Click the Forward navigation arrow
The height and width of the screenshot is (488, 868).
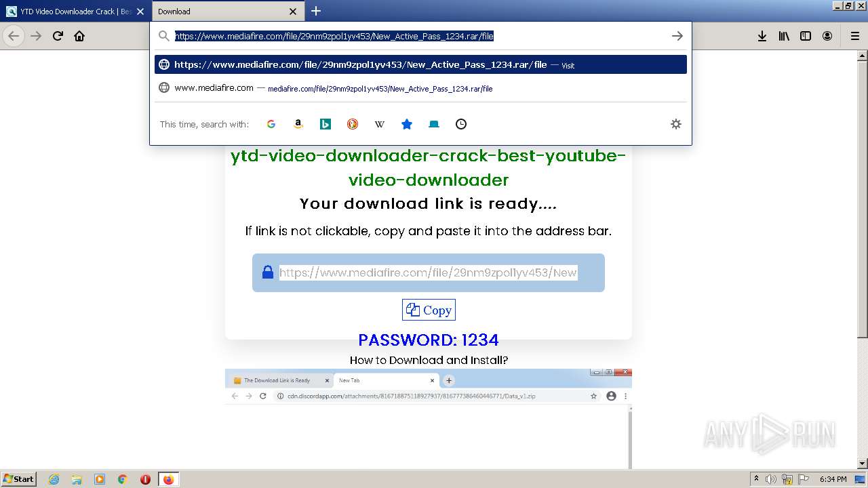(36, 36)
